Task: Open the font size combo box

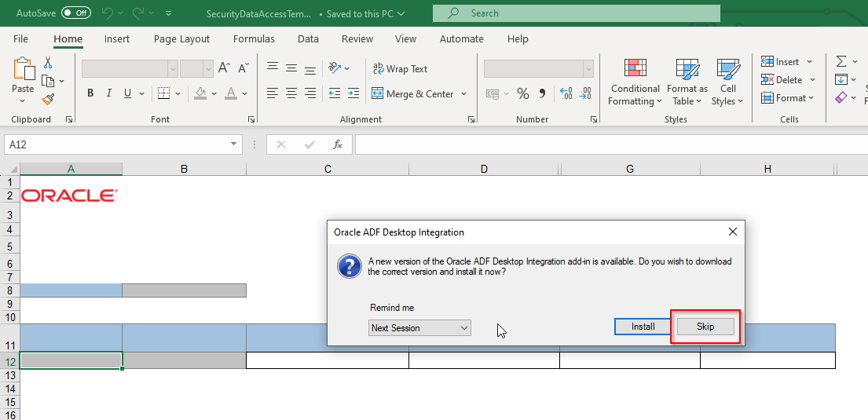Action: click(x=196, y=68)
